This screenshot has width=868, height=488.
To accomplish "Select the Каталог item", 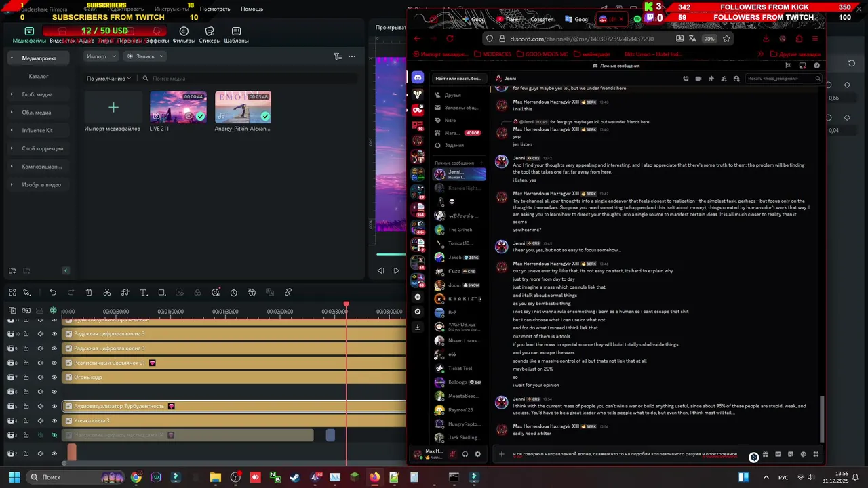I will click(x=39, y=77).
